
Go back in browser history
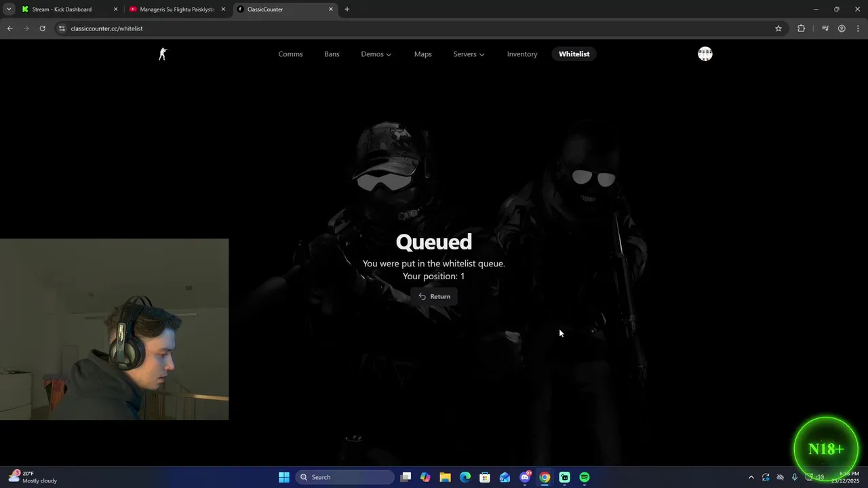point(9,28)
